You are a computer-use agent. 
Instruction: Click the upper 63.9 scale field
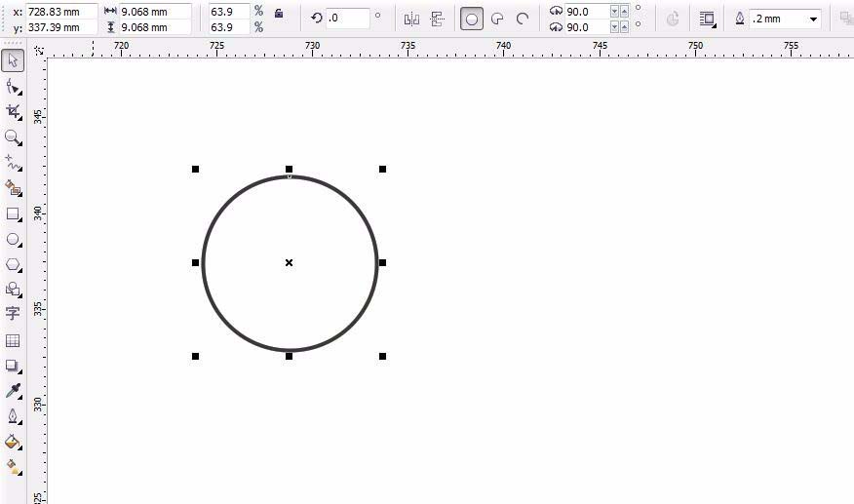[x=229, y=11]
